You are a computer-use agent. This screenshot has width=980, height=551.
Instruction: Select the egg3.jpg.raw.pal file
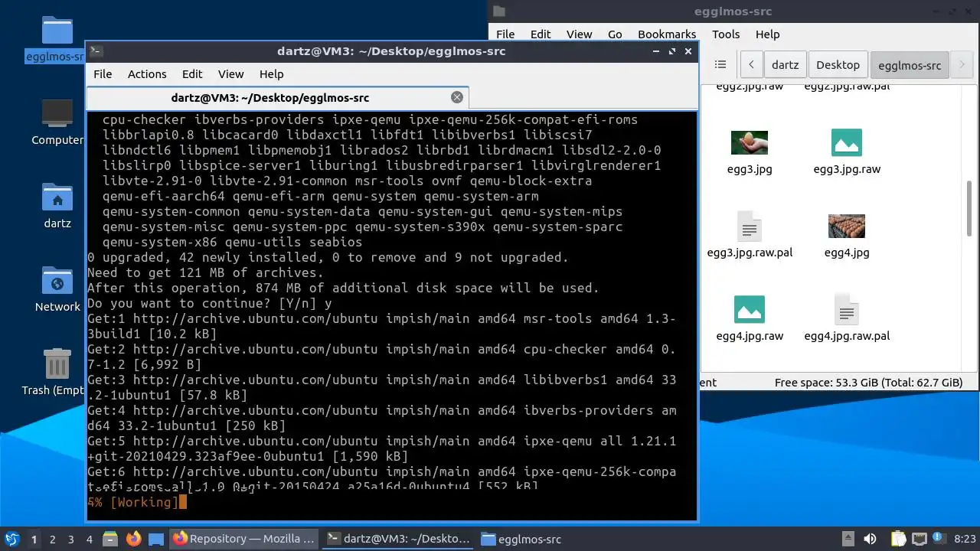tap(750, 236)
